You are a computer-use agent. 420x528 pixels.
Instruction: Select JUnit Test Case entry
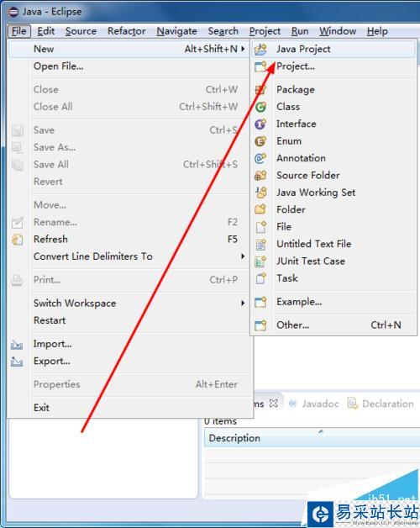pos(333,261)
